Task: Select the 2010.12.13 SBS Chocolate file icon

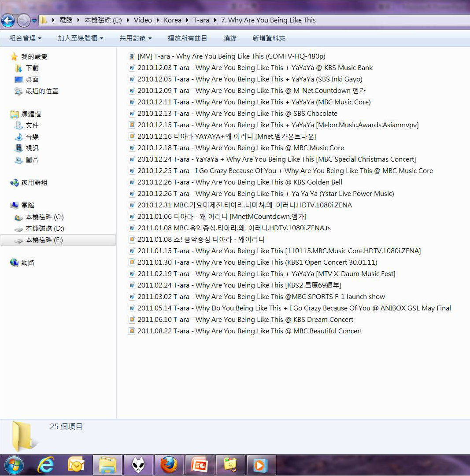Action: pyautogui.click(x=132, y=114)
